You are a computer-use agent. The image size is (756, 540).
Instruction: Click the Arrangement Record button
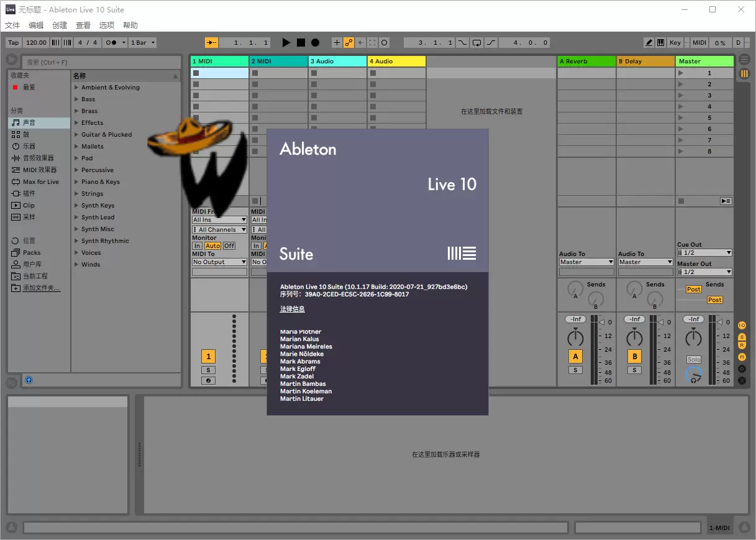click(315, 43)
